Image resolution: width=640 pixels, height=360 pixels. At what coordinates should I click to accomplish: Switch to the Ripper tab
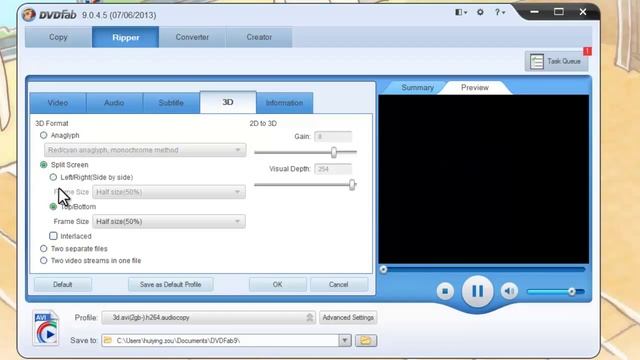pos(125,37)
